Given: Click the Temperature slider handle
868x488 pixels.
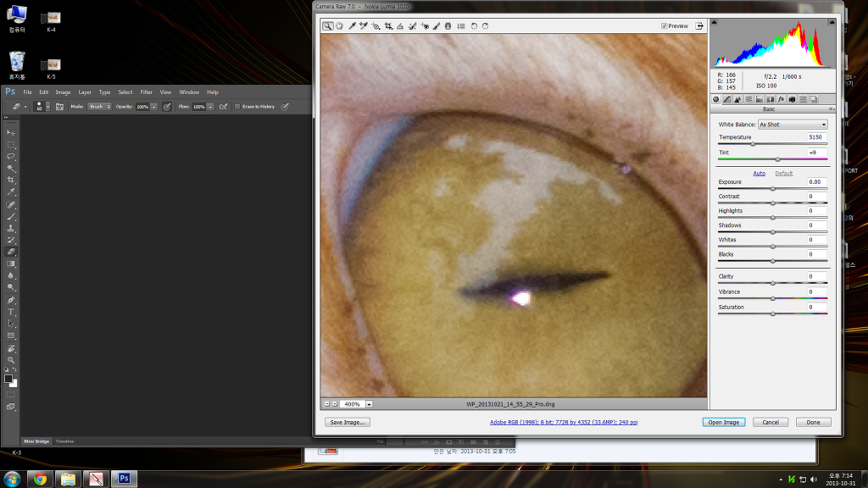Looking at the screenshot, I should tap(753, 144).
